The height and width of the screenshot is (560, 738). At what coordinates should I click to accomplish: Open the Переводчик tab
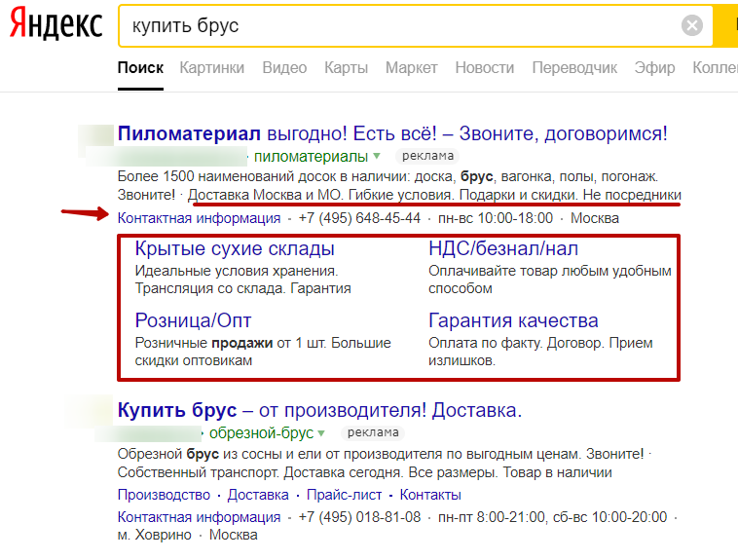[x=574, y=68]
